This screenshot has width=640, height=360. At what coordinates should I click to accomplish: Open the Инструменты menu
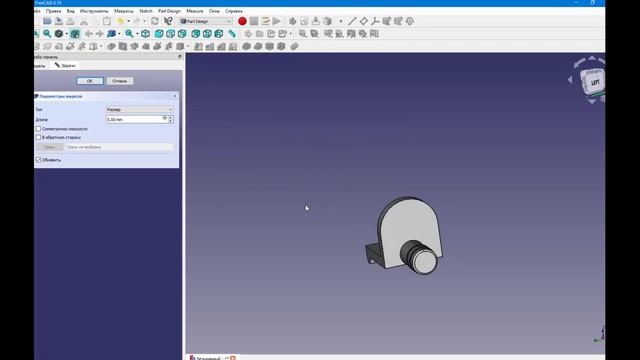94,11
